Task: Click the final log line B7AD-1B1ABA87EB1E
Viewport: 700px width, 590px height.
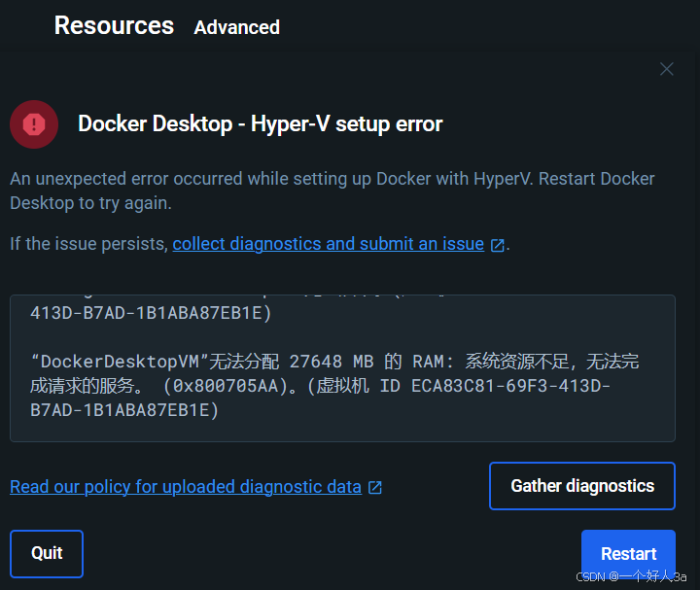Action: click(x=124, y=410)
